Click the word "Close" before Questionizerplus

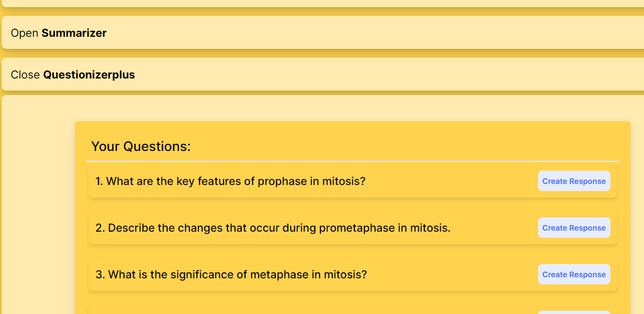(25, 75)
